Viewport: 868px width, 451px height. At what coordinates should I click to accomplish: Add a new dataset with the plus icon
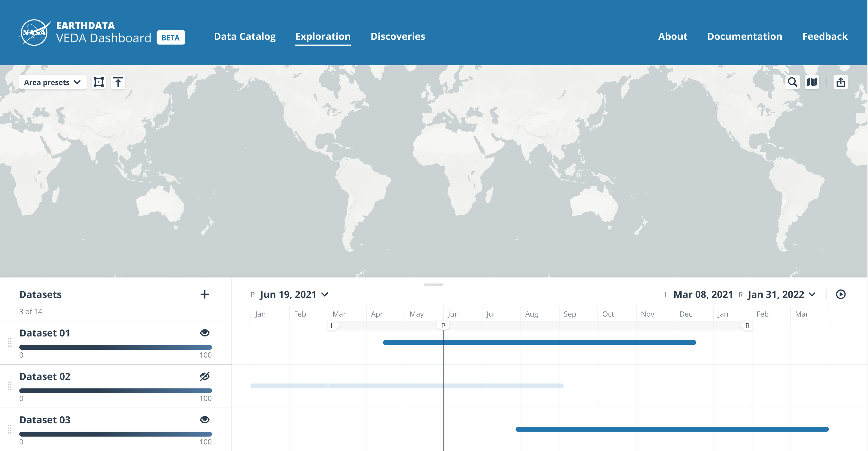click(205, 294)
